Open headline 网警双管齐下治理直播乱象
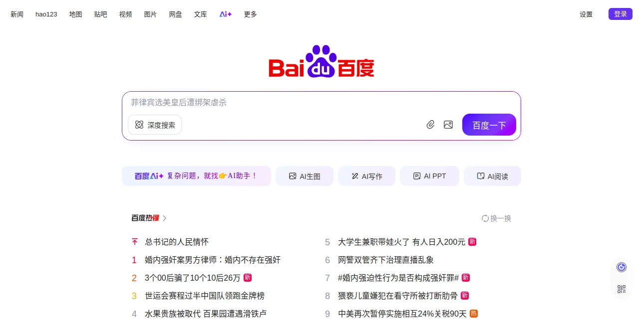Image resolution: width=644 pixels, height=332 pixels. click(386, 260)
